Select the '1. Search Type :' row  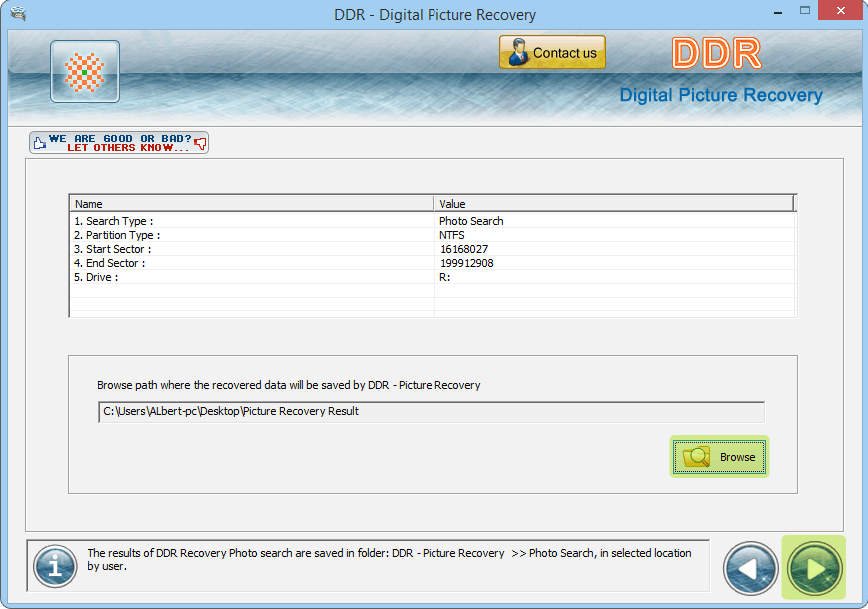pos(433,221)
